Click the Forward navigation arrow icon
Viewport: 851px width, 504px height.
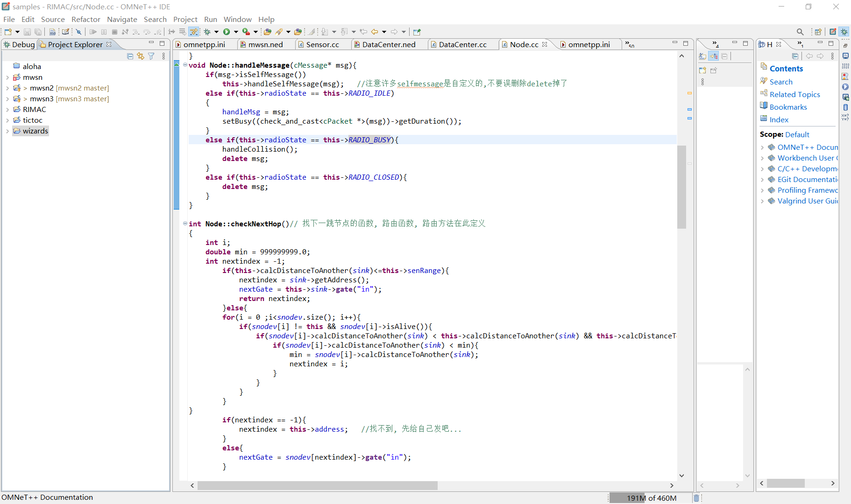[394, 32]
